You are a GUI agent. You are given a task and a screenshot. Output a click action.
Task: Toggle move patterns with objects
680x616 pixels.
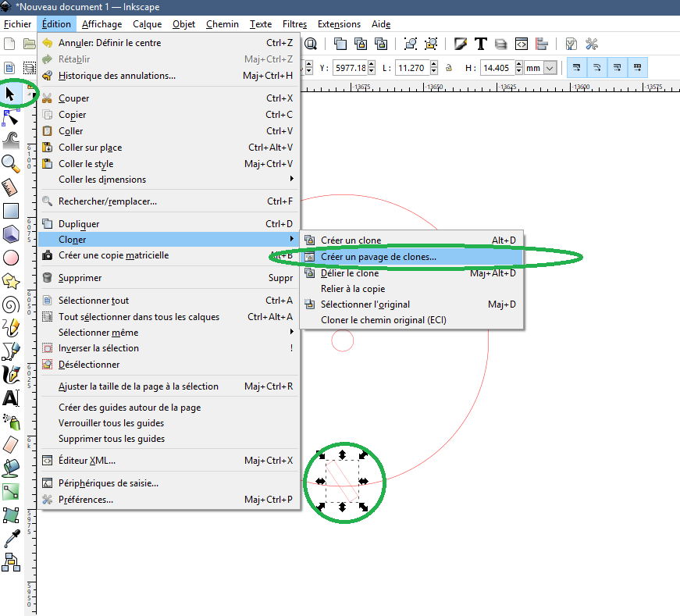coord(638,68)
